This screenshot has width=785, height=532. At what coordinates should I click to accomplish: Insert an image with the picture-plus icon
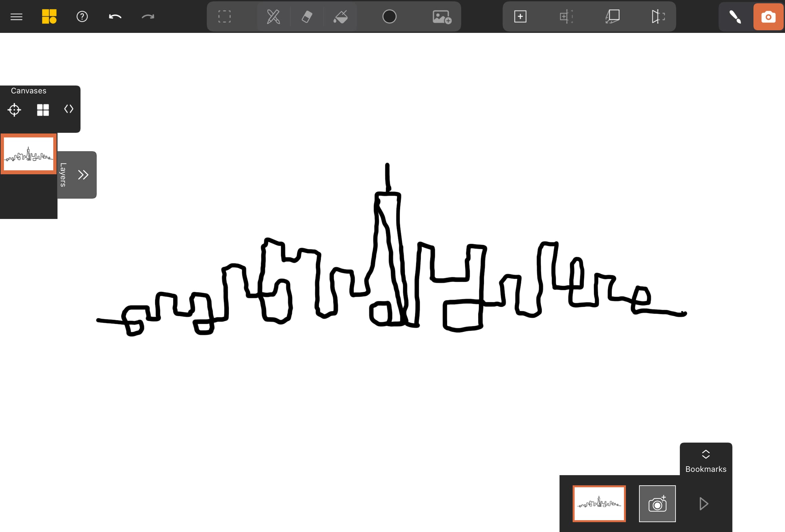(x=442, y=16)
